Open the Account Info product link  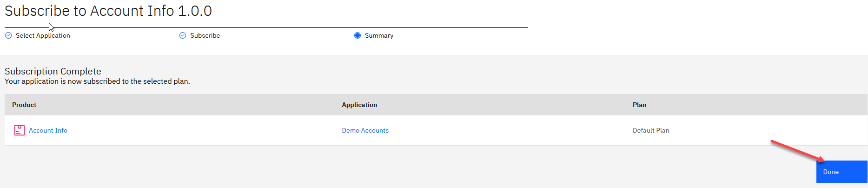click(x=48, y=130)
